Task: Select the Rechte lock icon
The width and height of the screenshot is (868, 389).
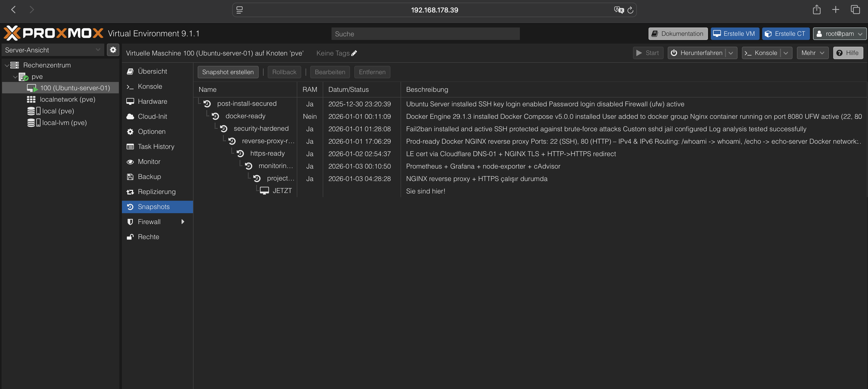Action: [130, 237]
